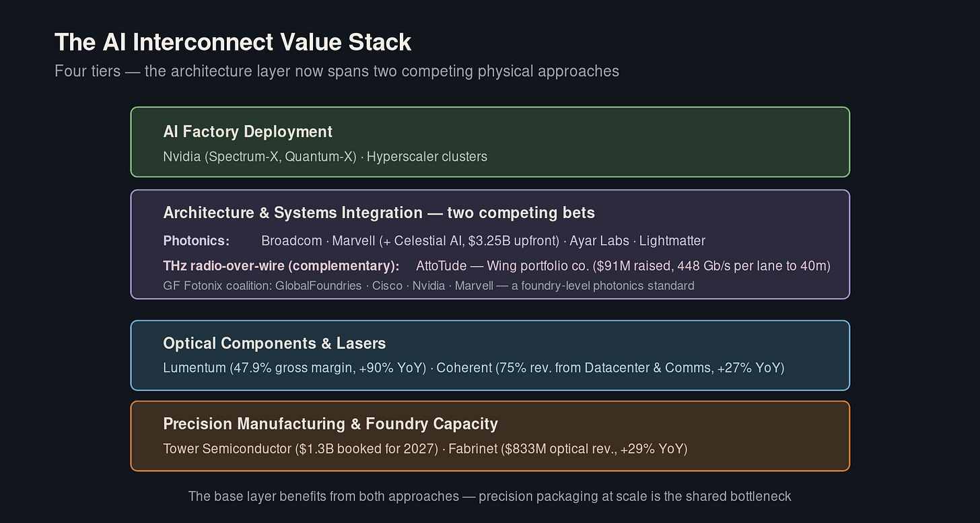
Task: Click the footer note 'The base layer benefits from both approaches'
Action: pyautogui.click(x=490, y=497)
